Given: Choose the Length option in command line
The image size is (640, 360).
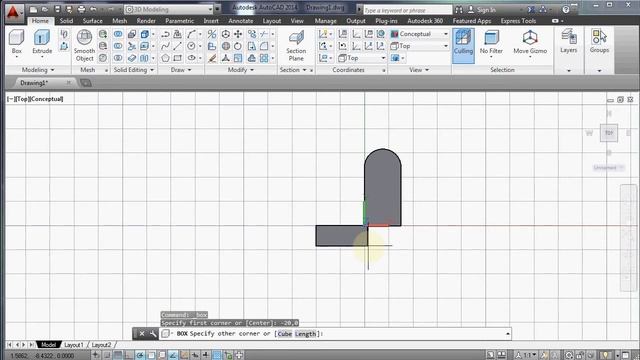Looking at the screenshot, I should click(305, 334).
